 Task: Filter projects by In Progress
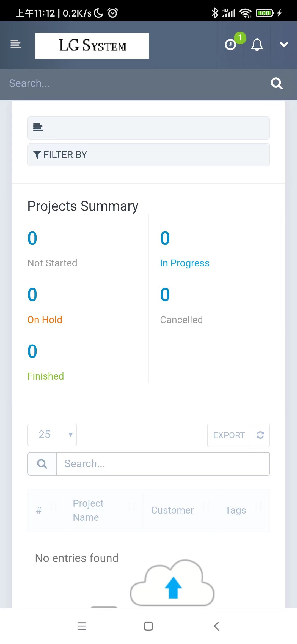tap(185, 263)
